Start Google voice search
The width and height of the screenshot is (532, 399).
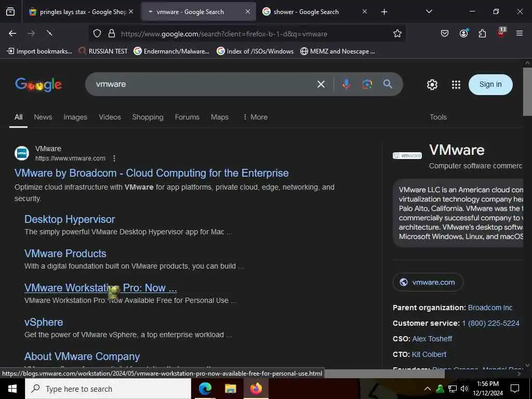tap(346, 84)
